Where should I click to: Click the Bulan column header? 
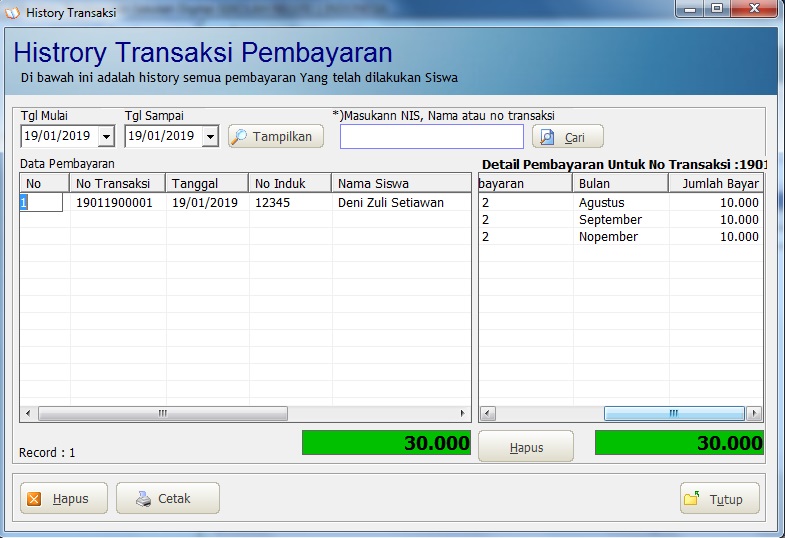click(620, 183)
